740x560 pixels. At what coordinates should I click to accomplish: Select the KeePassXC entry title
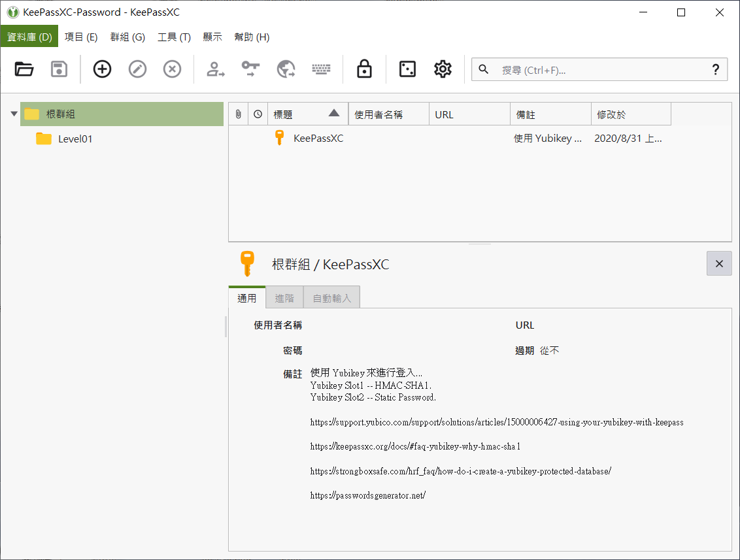coord(318,139)
